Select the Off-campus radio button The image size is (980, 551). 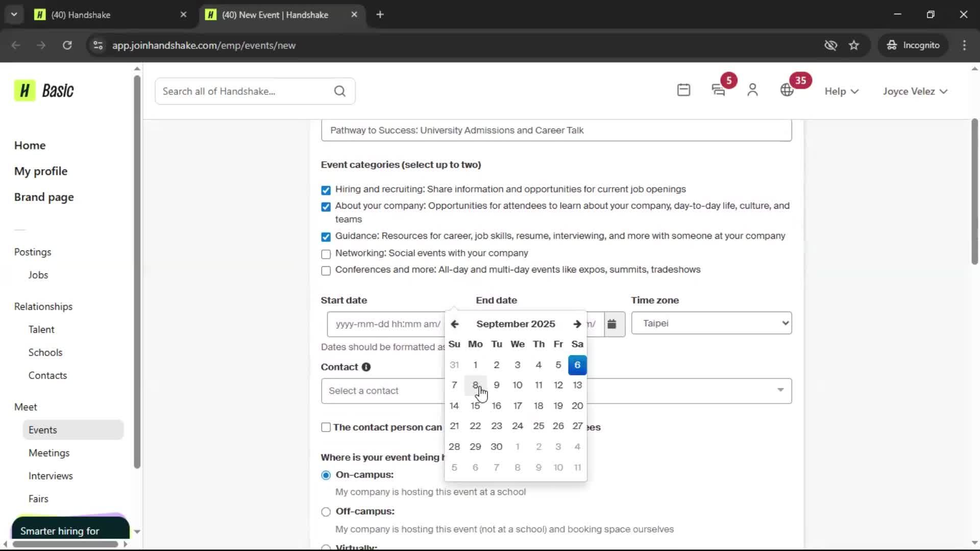click(326, 512)
